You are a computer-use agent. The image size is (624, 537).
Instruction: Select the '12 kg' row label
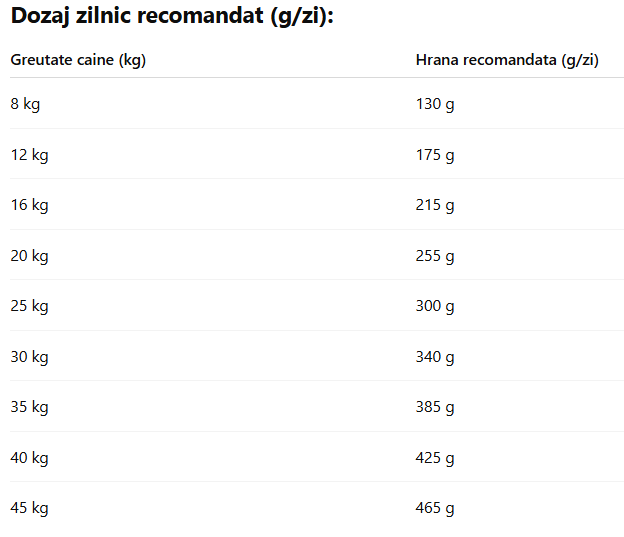29,155
